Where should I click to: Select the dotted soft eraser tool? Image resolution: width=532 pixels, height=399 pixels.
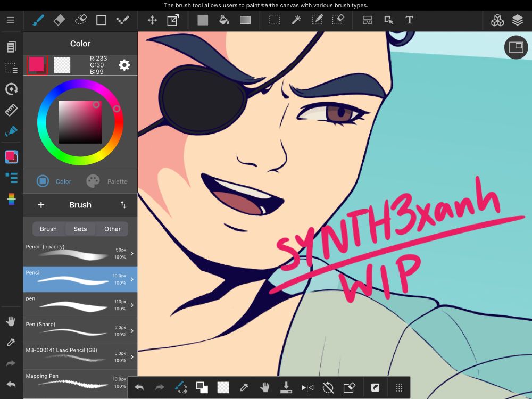81,20
